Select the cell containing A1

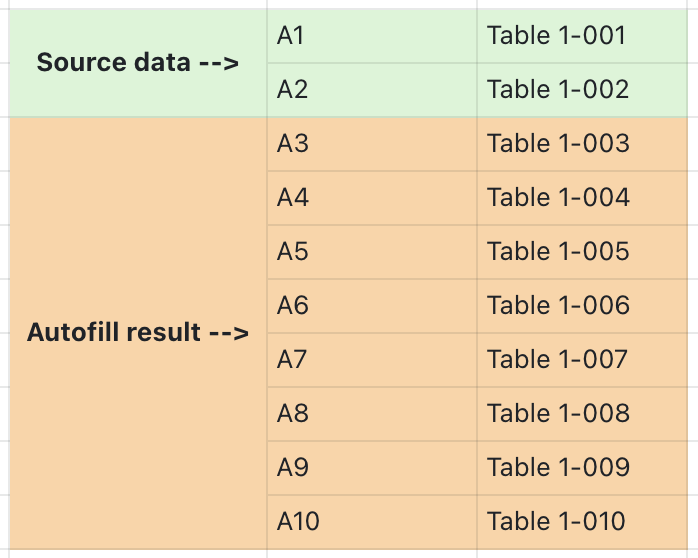(372, 36)
